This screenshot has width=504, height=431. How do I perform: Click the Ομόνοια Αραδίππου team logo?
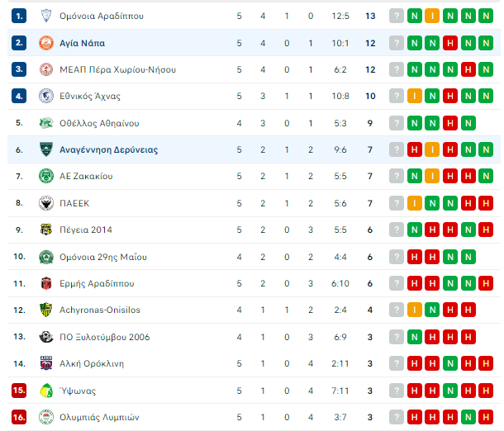tap(45, 16)
